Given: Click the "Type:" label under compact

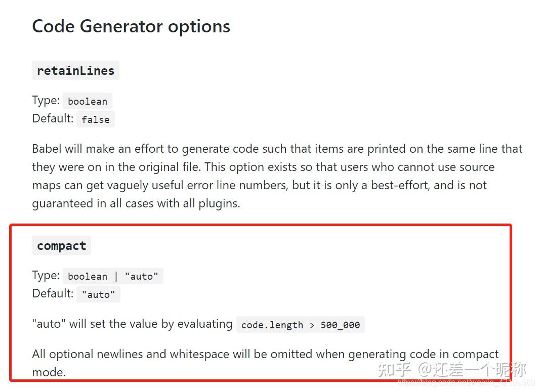Looking at the screenshot, I should click(46, 275).
